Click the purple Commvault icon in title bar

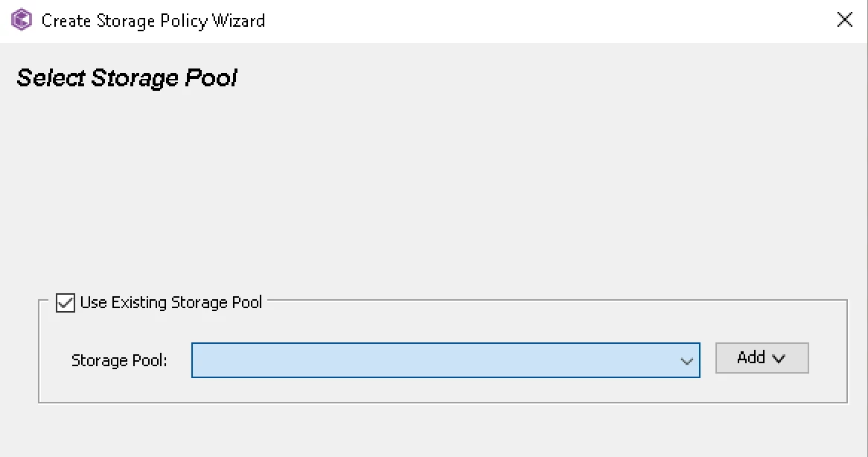(22, 20)
